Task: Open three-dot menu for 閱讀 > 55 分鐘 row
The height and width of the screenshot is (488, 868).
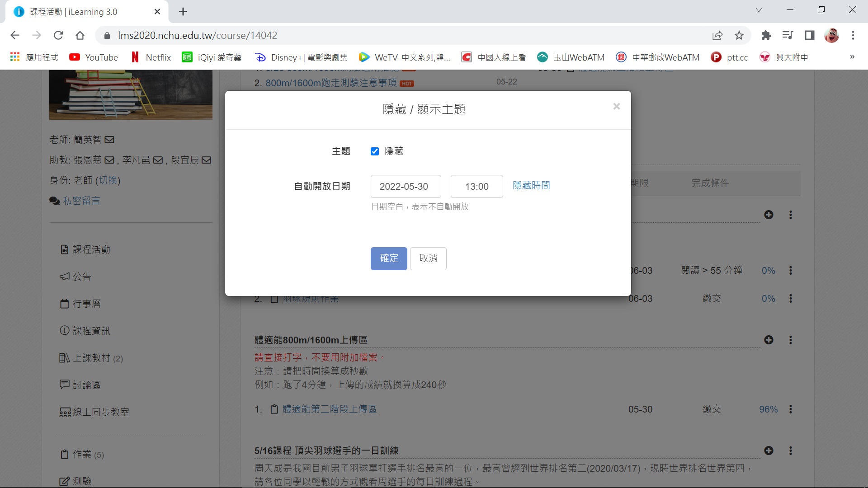Action: [x=791, y=270]
